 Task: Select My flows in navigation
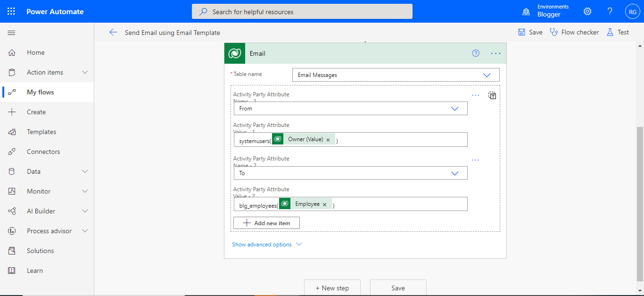[41, 92]
